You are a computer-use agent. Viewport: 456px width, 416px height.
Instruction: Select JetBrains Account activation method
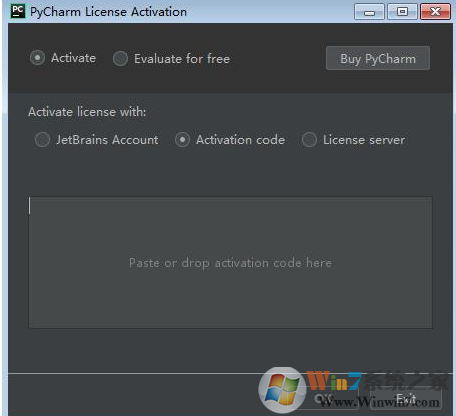(42, 140)
